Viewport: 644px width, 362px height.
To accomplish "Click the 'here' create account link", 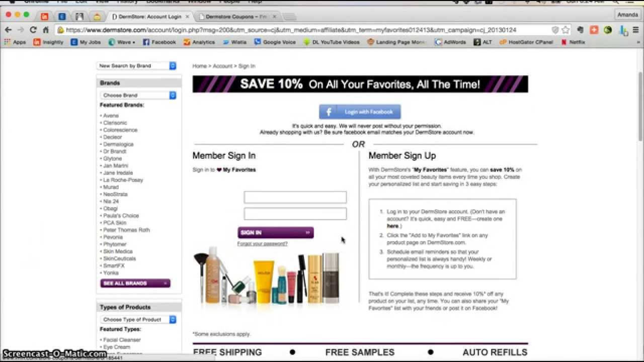I will pyautogui.click(x=392, y=226).
